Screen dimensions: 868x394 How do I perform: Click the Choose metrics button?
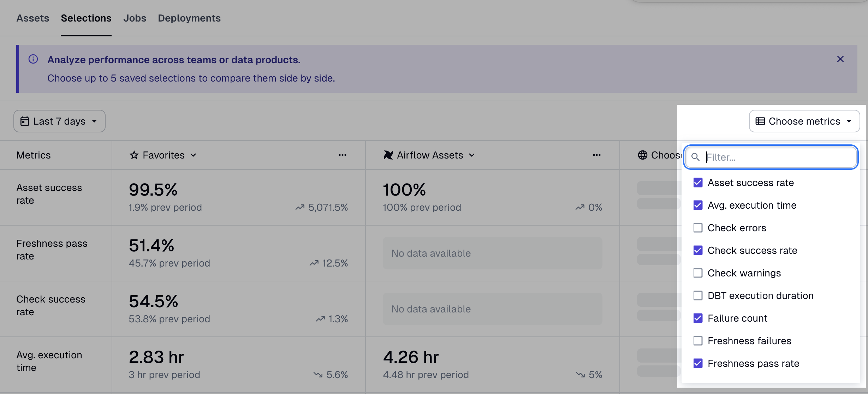coord(804,121)
